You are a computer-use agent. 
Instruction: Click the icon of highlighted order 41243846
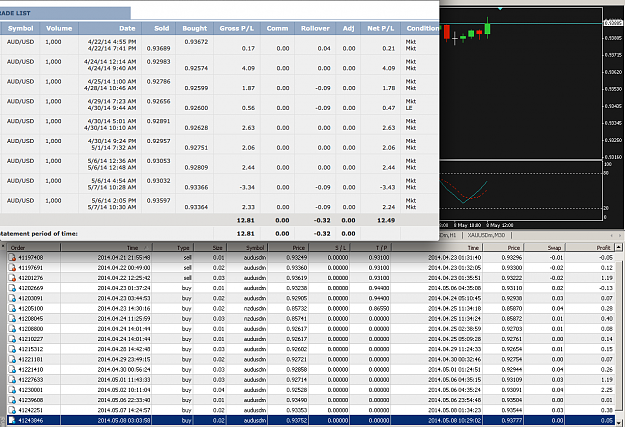[x=12, y=420]
